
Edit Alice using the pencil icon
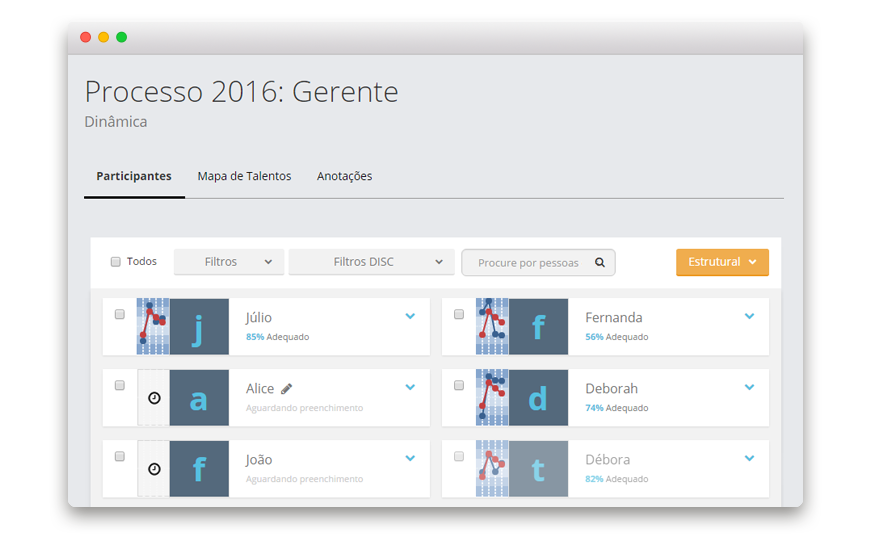pyautogui.click(x=286, y=388)
